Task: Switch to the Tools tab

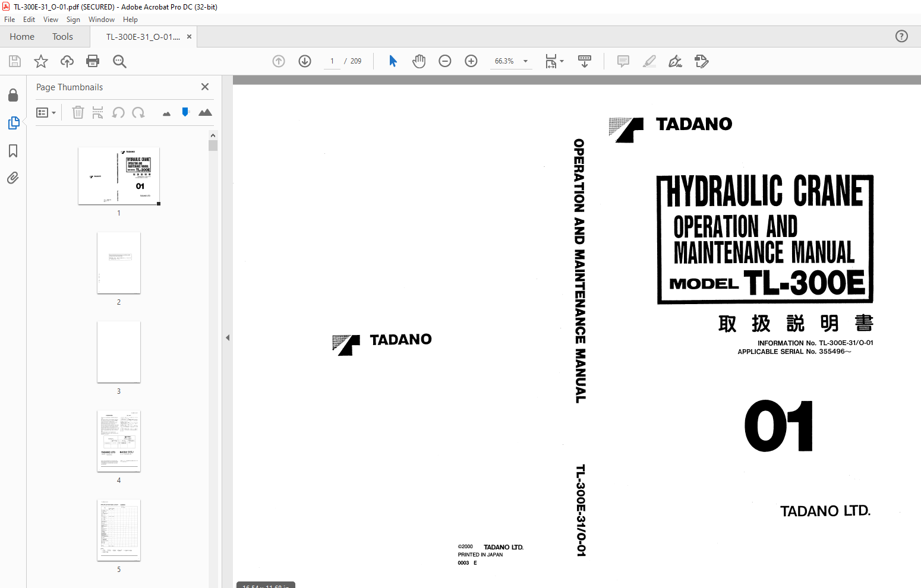Action: 62,36
